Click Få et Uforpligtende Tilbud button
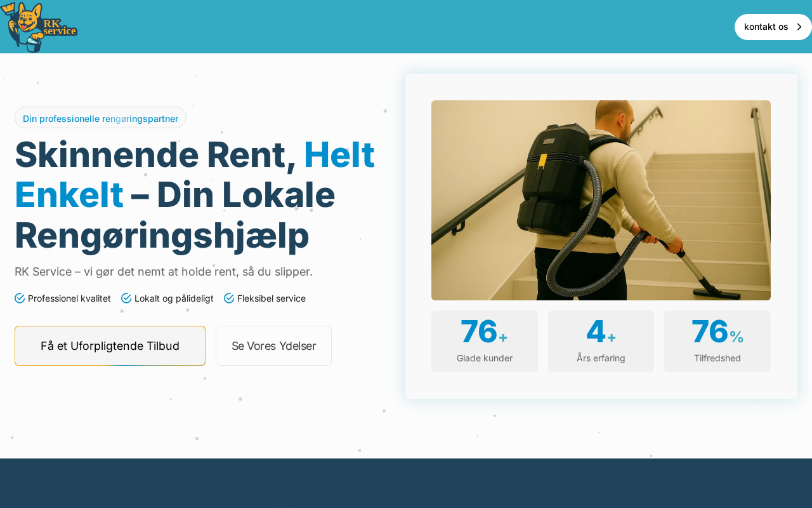Image resolution: width=812 pixels, height=508 pixels. pos(110,346)
